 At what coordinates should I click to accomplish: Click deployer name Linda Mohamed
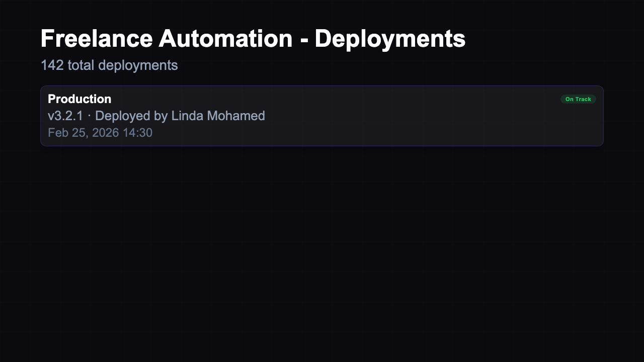pos(218,116)
